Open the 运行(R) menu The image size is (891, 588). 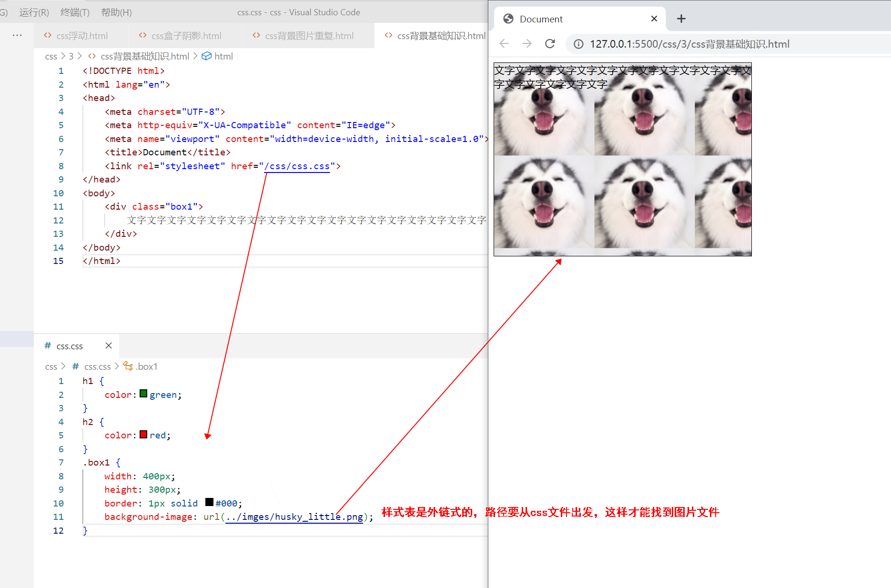(x=34, y=12)
